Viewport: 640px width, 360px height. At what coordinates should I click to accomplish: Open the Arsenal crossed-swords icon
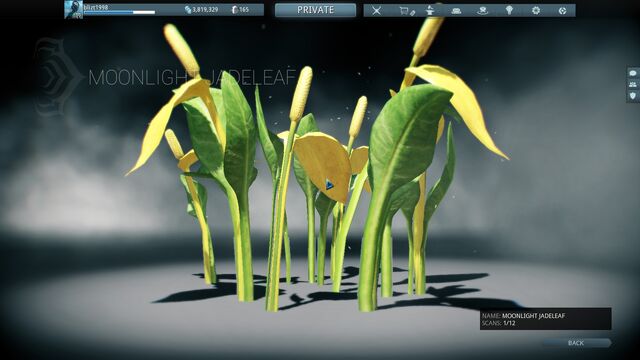point(376,11)
